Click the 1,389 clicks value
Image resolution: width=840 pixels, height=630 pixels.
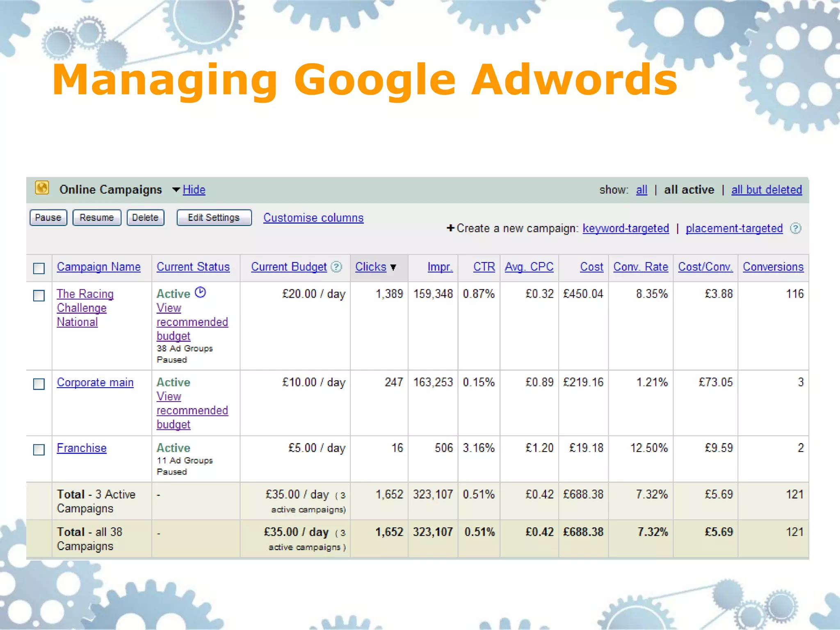click(x=389, y=294)
